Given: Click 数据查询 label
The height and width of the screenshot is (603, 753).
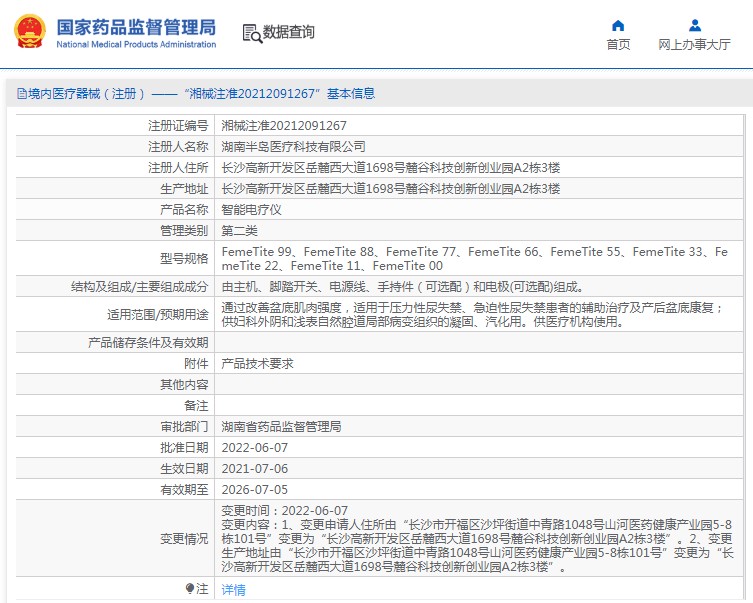Looking at the screenshot, I should [x=289, y=32].
